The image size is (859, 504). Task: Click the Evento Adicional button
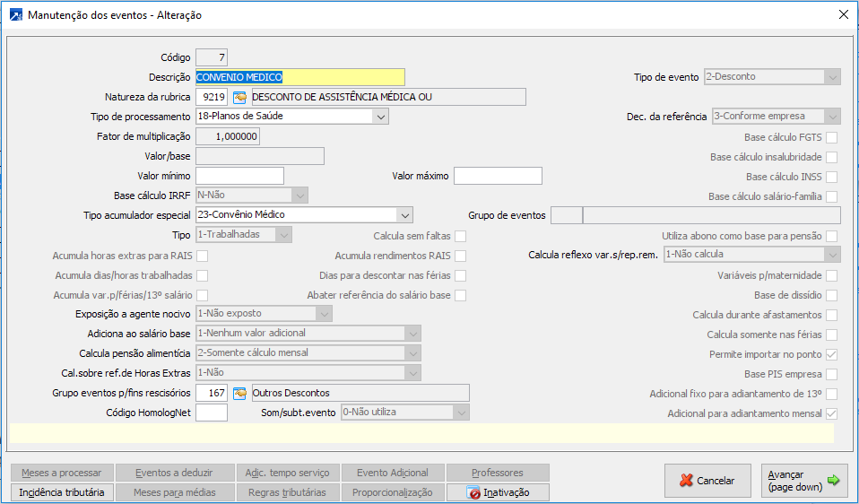(393, 473)
